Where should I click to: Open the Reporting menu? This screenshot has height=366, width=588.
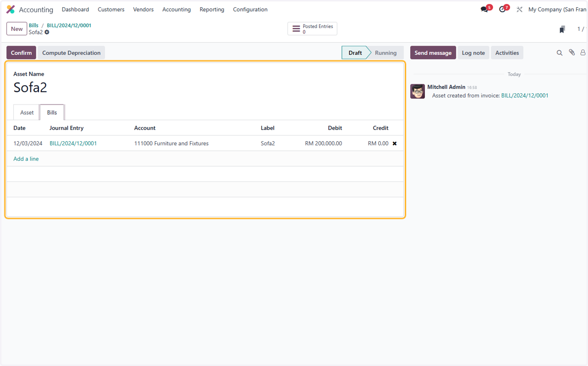(x=212, y=9)
